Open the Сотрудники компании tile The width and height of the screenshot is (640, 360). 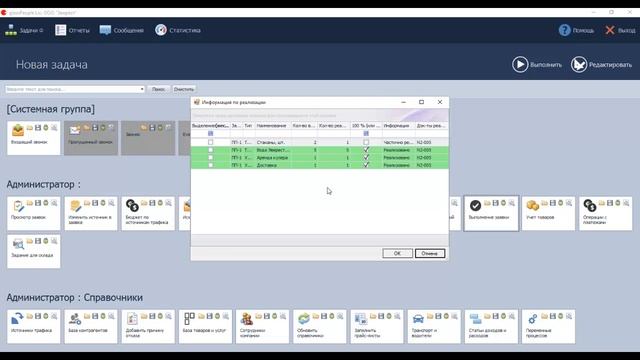point(262,327)
